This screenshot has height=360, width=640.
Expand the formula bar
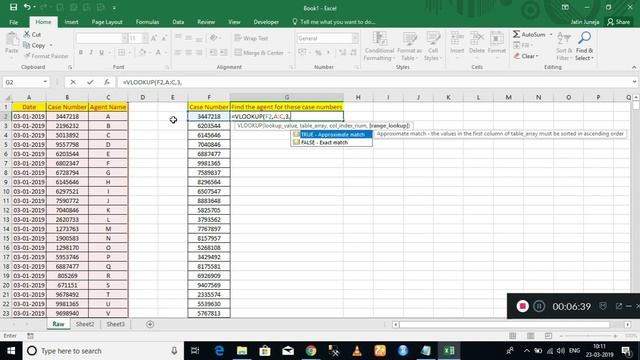click(634, 82)
